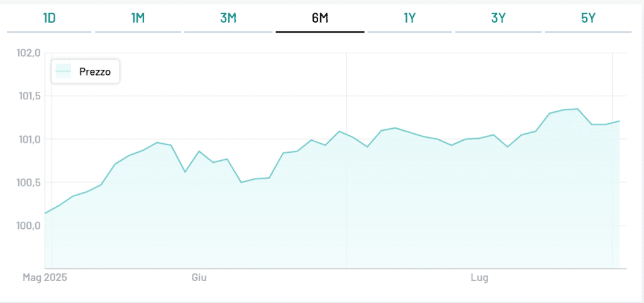Click the rightmost end of the price line
Image resolution: width=644 pixels, height=303 pixels.
619,121
